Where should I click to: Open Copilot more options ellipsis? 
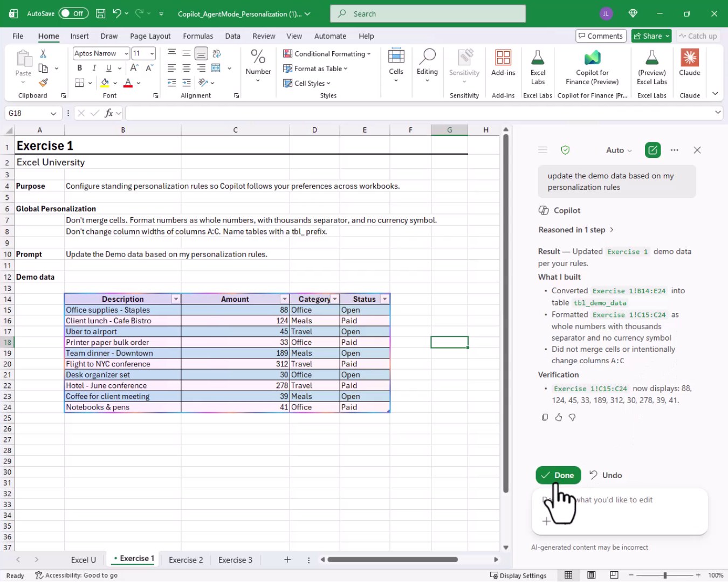tap(674, 150)
